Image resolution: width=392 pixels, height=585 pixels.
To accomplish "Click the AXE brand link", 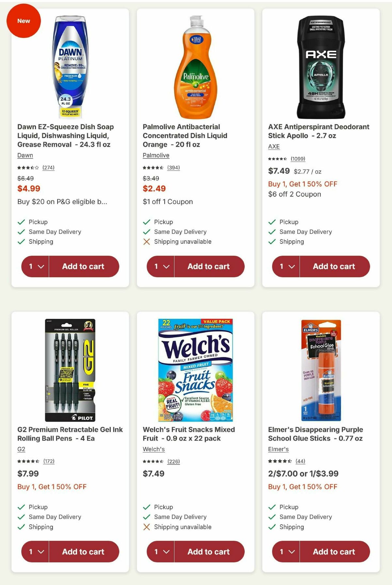I will [273, 146].
